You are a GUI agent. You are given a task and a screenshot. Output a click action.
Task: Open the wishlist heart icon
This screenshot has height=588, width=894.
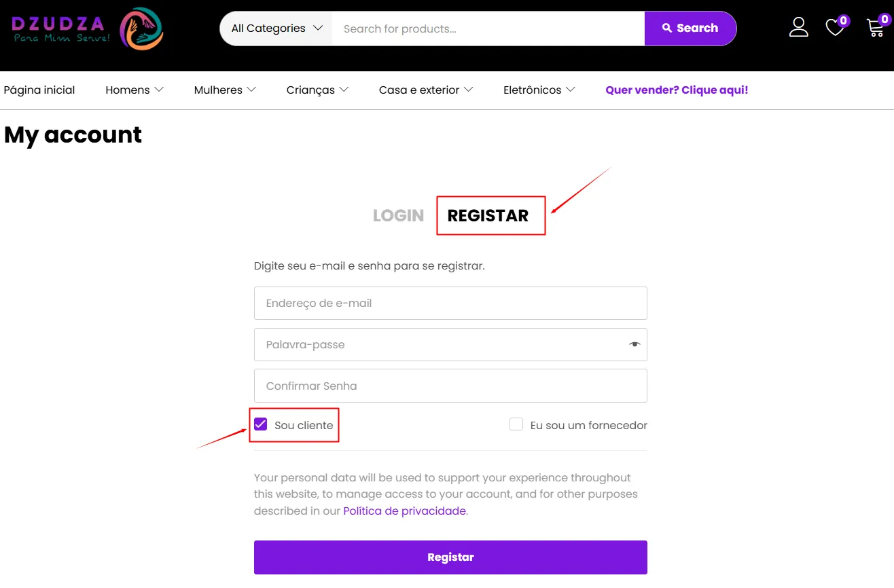pos(835,27)
